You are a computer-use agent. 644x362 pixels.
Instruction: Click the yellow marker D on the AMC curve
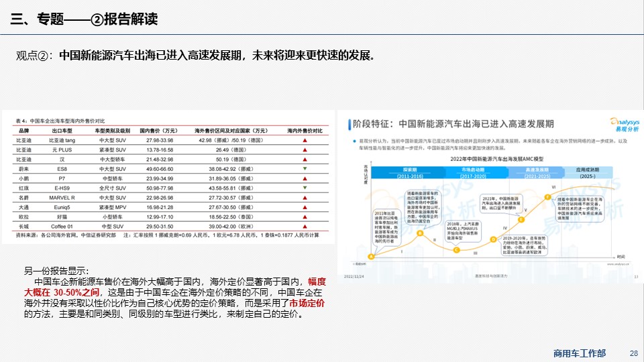(493, 239)
